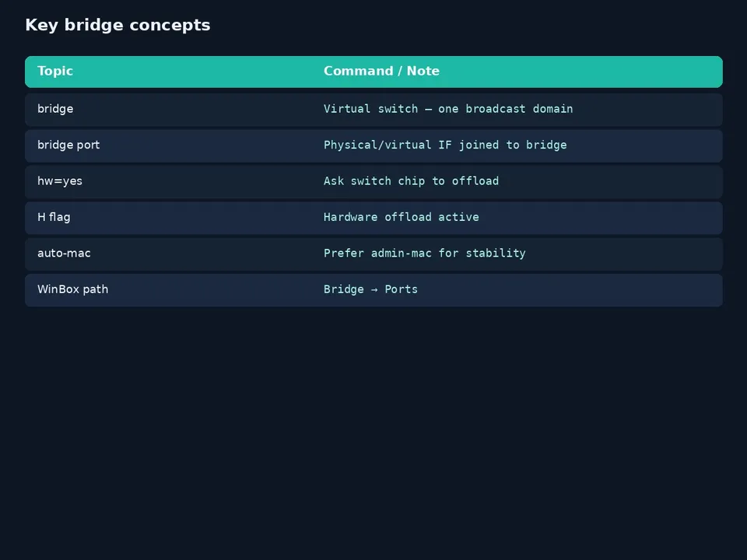Click the word 'Bridge' in WinBox row
Image resolution: width=747 pixels, height=560 pixels.
click(343, 289)
